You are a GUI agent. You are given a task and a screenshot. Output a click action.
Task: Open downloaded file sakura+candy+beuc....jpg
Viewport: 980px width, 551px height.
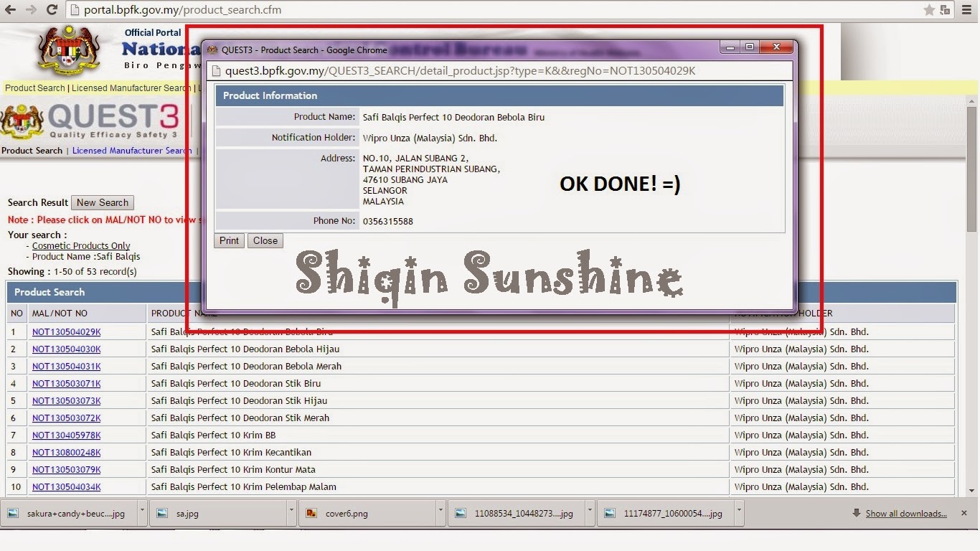[68, 514]
